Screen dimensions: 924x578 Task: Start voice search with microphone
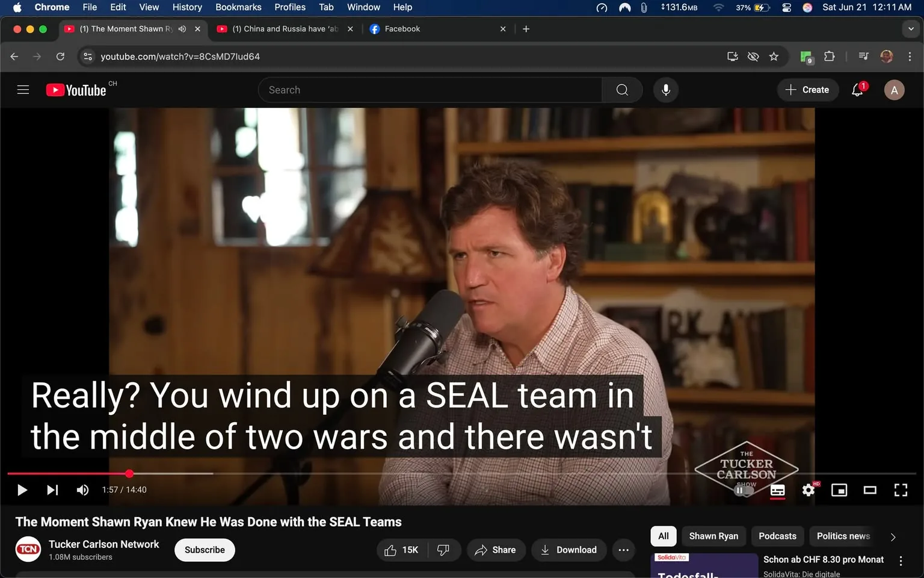665,90
